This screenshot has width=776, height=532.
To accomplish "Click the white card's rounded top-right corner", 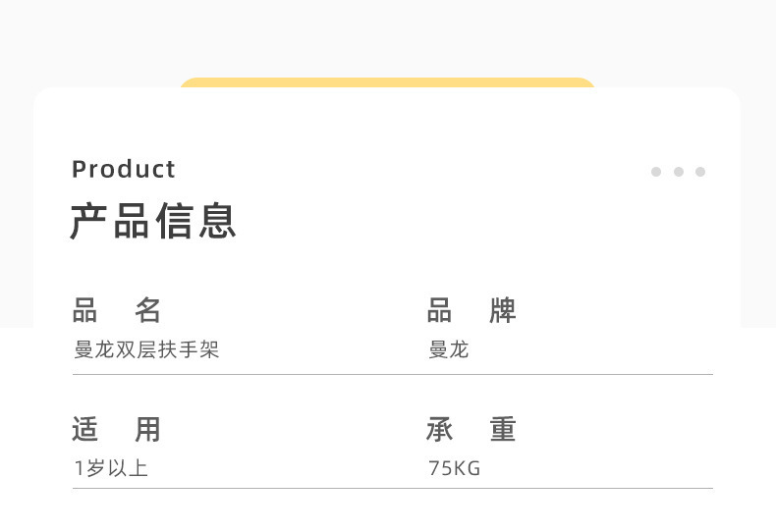I will [x=729, y=99].
